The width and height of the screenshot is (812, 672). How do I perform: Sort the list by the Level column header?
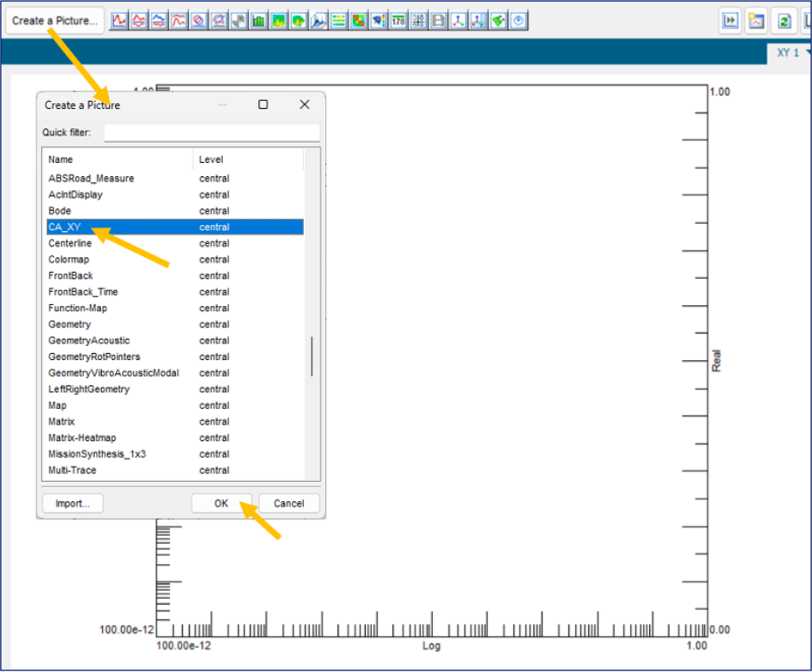(x=248, y=160)
